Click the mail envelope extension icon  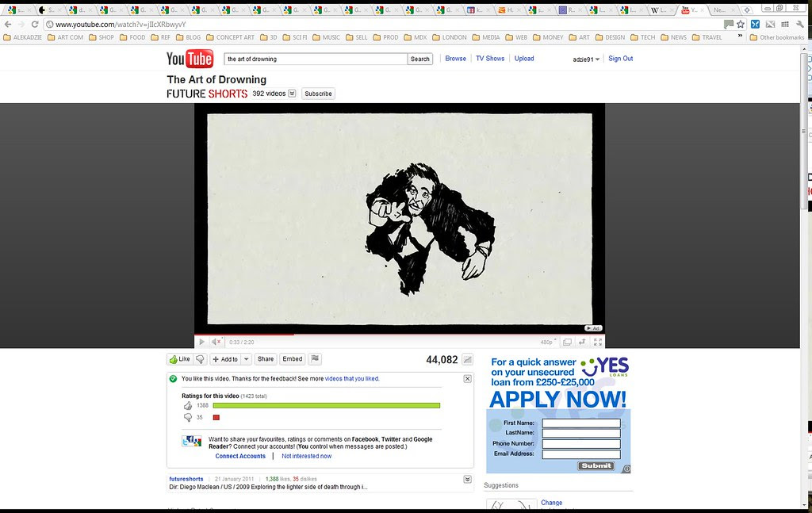coord(770,25)
